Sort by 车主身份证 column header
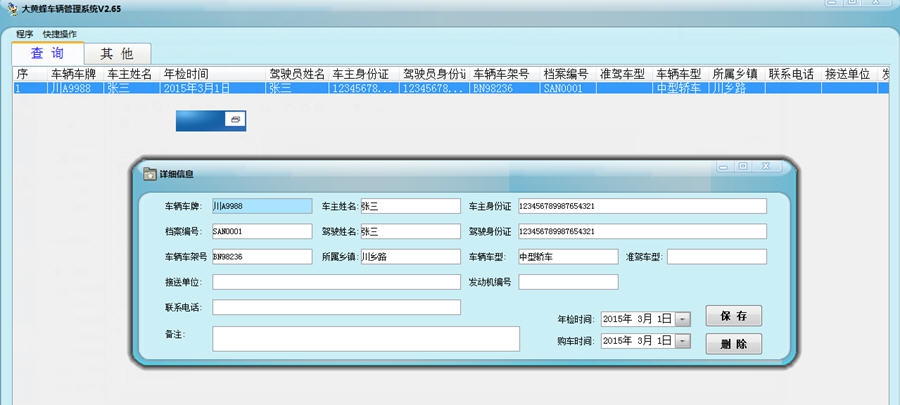The image size is (900, 405). (x=363, y=74)
